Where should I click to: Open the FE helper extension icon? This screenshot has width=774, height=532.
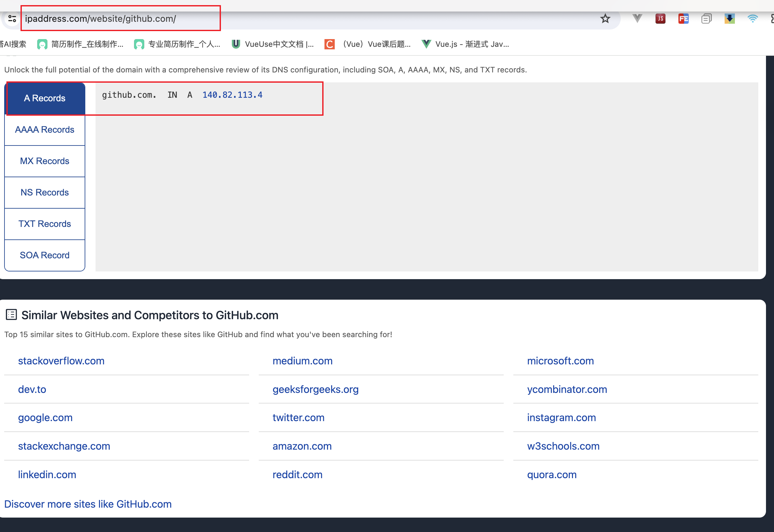click(683, 19)
